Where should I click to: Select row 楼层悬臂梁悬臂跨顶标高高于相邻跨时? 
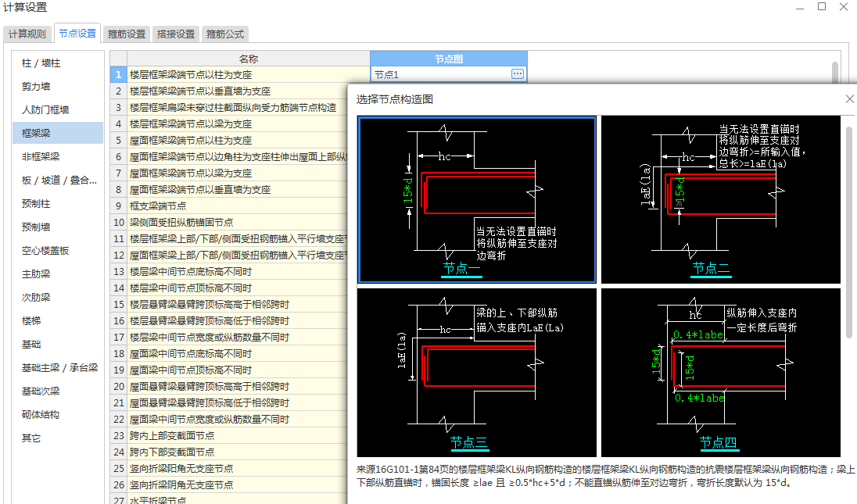pos(237,304)
